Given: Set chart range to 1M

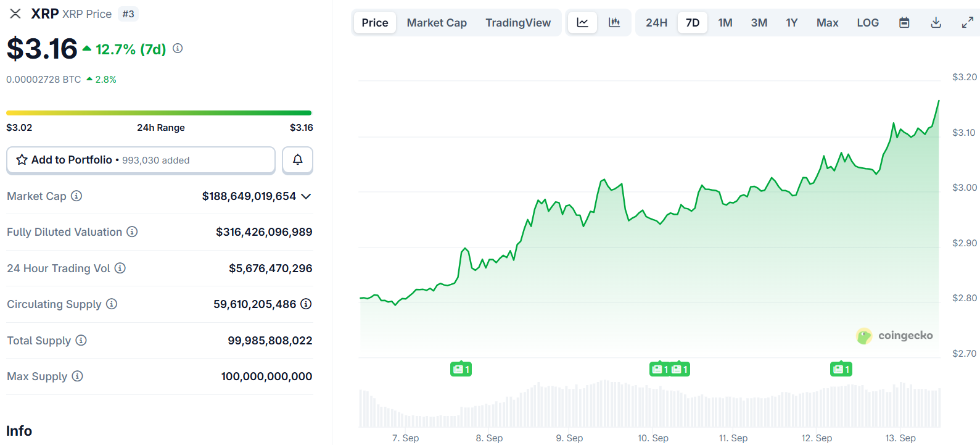Looking at the screenshot, I should point(725,23).
